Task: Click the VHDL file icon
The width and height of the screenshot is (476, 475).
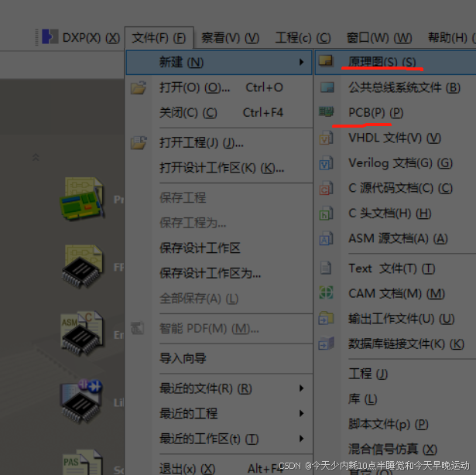Action: click(327, 138)
